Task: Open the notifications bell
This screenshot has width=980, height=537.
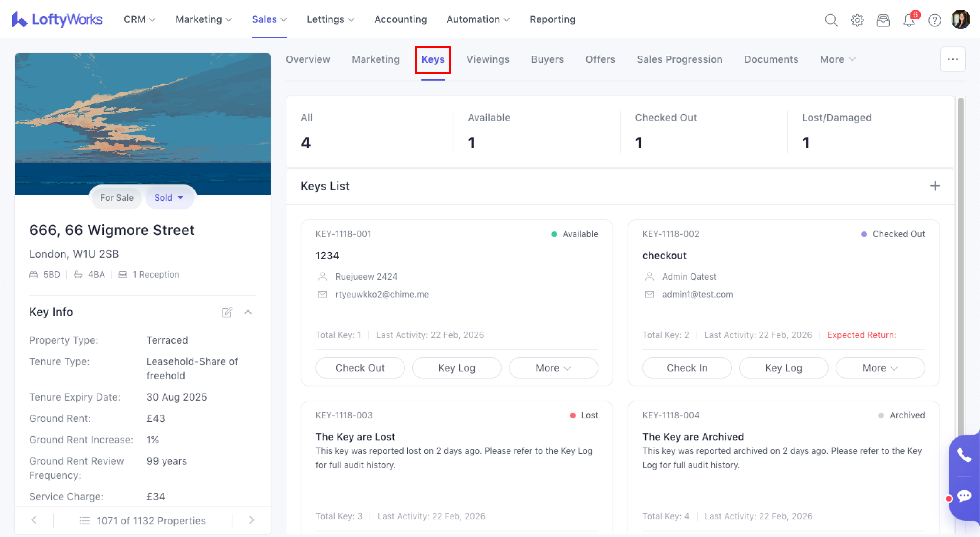Action: click(909, 20)
